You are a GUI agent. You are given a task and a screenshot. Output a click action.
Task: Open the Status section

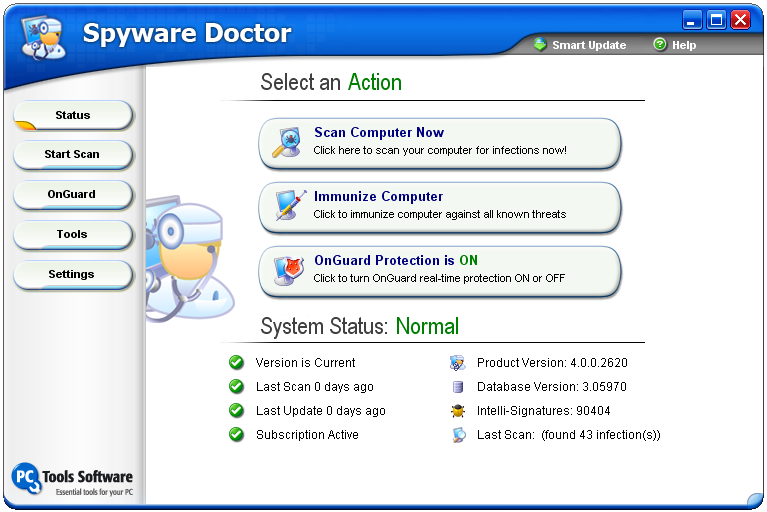pos(73,115)
